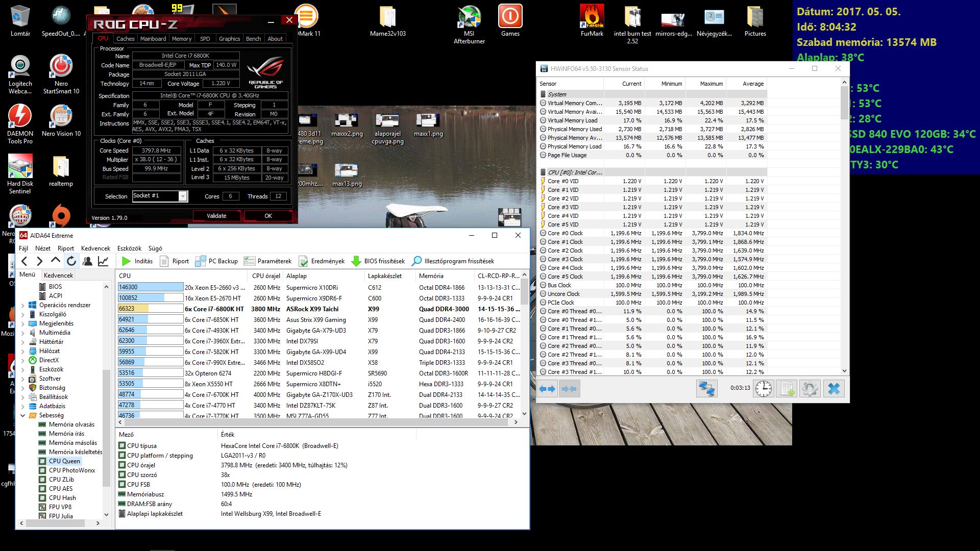This screenshot has width=980, height=551.
Task: Open Mame32v103 folder on desktop
Action: coord(388,20)
